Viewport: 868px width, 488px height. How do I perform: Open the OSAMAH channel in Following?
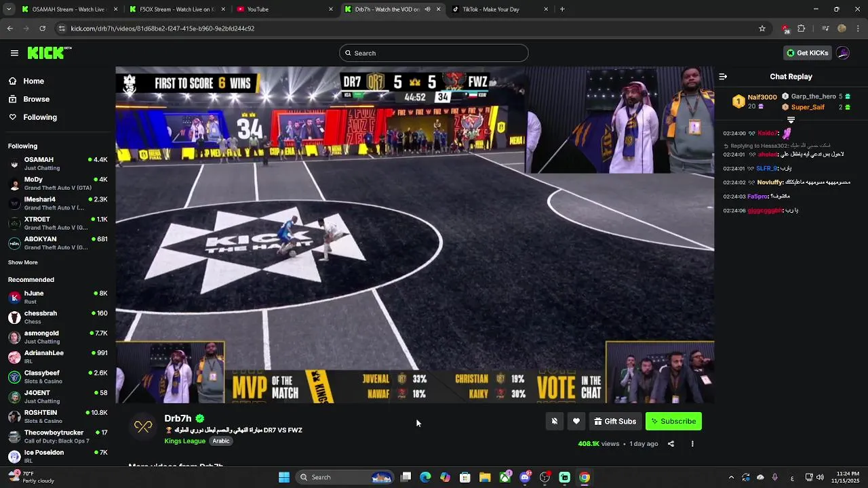click(58, 163)
